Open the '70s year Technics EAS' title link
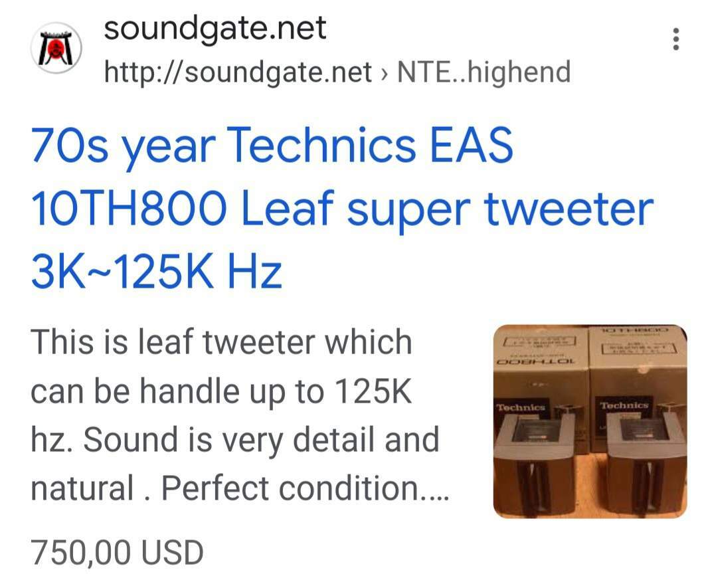The width and height of the screenshot is (704, 588). coord(272,146)
